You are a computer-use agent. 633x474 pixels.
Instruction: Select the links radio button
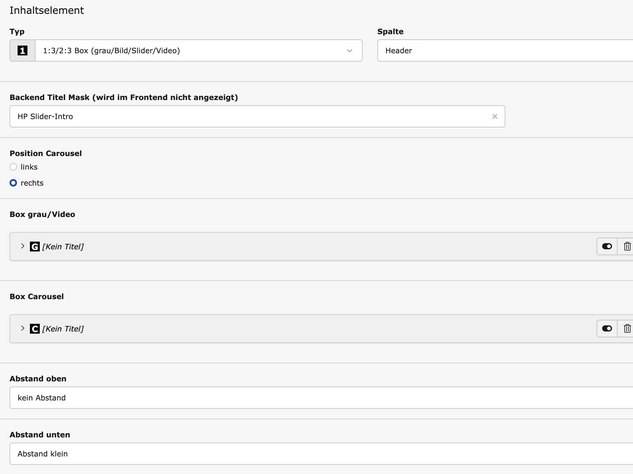13,167
